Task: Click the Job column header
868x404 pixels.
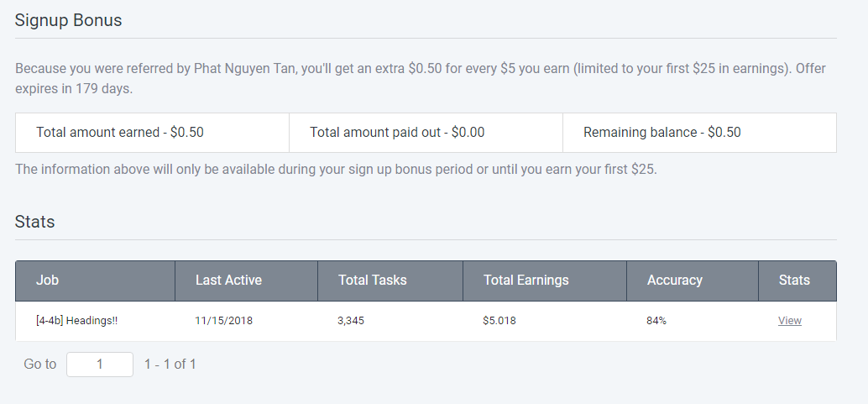Action: [x=48, y=281]
